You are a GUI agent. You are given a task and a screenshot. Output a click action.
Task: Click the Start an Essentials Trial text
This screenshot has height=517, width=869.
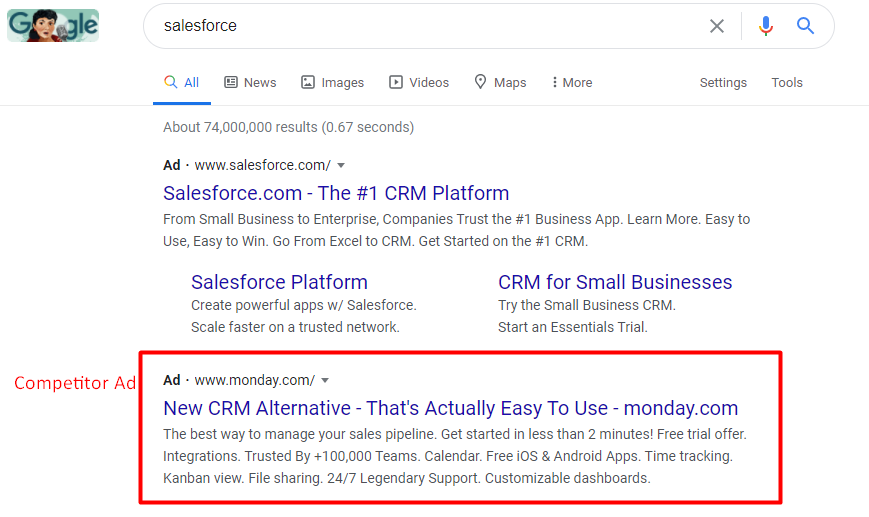click(572, 327)
